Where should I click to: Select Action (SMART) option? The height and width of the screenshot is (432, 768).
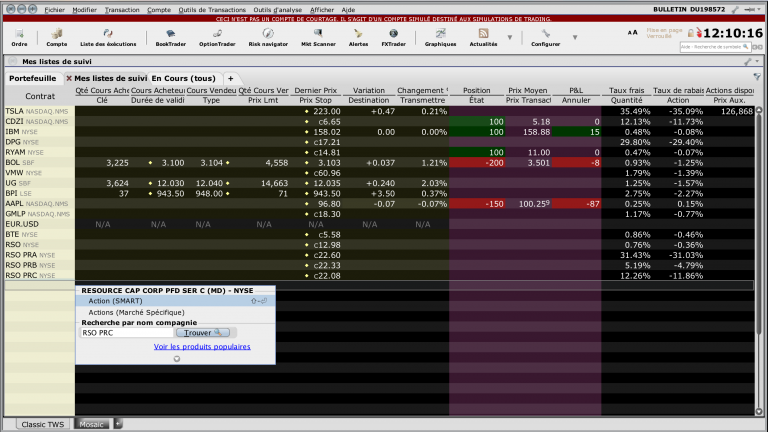(175, 301)
